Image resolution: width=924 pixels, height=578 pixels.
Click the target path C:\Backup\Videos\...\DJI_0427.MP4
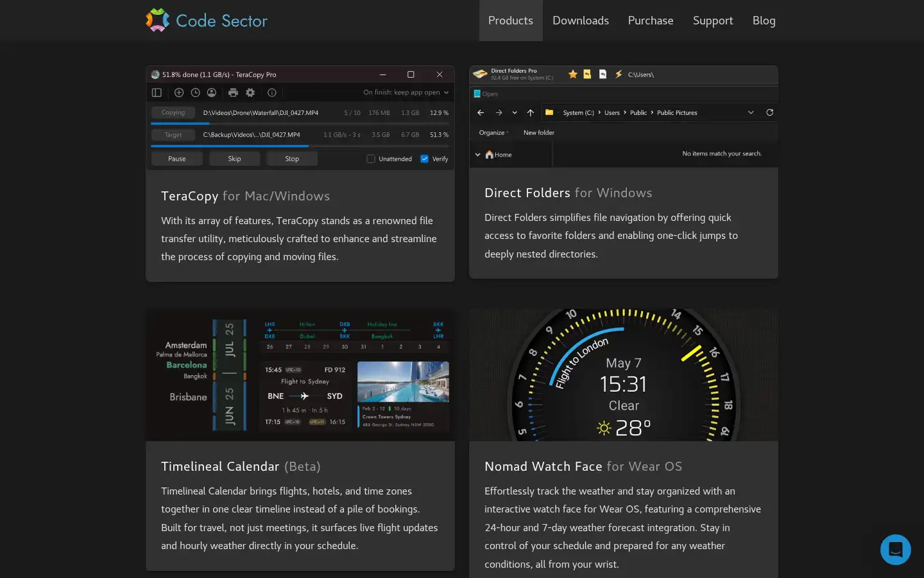252,135
